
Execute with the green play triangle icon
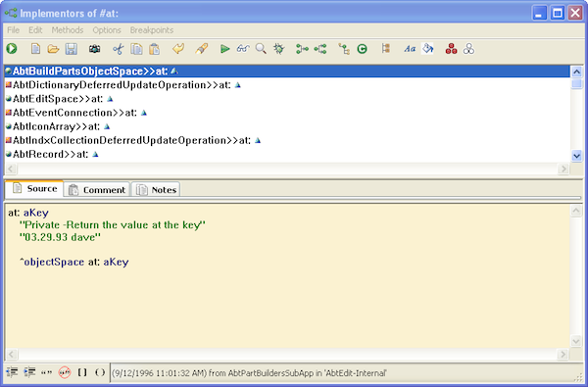tap(225, 49)
